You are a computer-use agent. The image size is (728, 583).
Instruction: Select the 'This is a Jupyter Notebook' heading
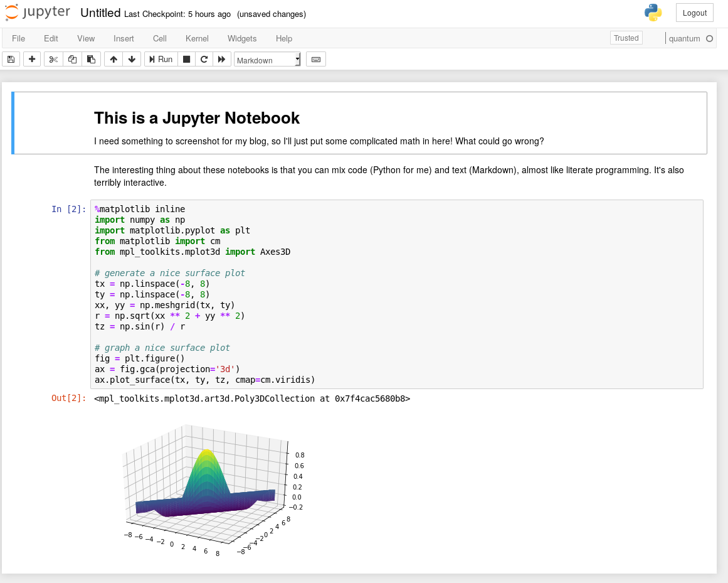pos(197,118)
